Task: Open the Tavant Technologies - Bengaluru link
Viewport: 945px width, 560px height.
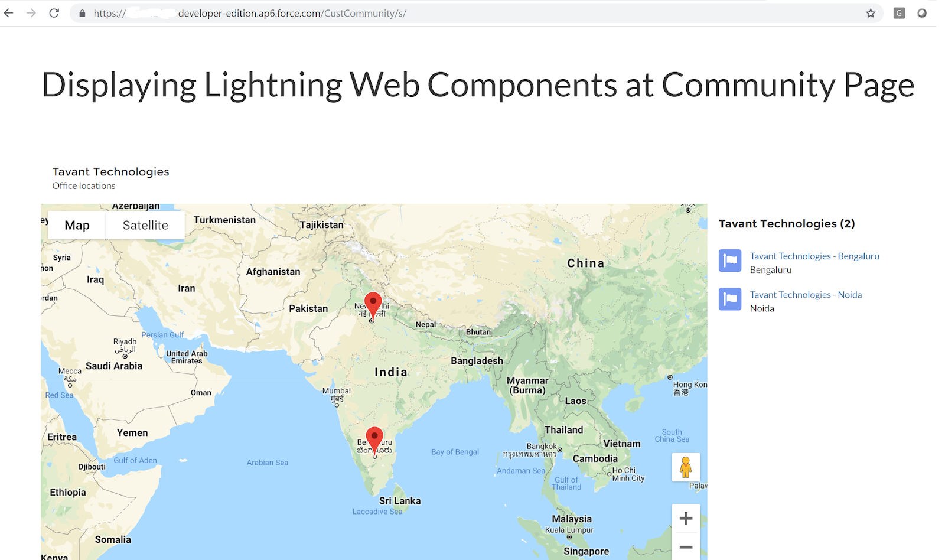Action: click(x=814, y=256)
